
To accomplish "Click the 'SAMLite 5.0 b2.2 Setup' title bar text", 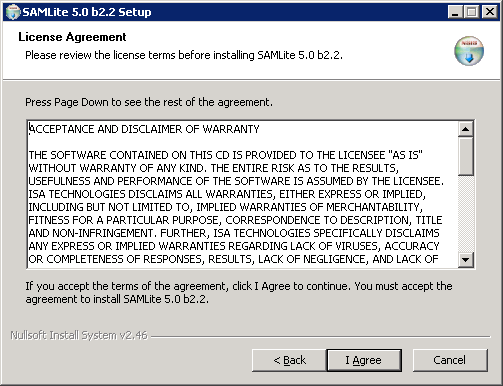I will point(87,12).
